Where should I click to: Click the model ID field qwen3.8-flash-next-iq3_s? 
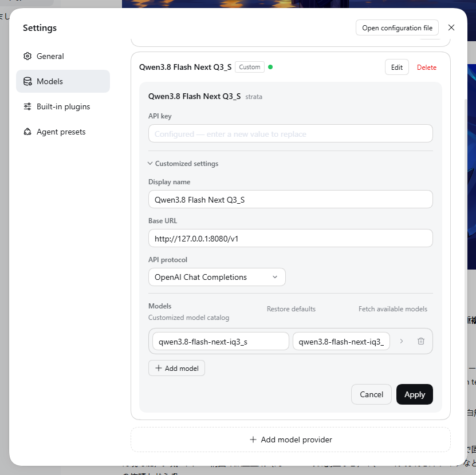[x=221, y=342]
